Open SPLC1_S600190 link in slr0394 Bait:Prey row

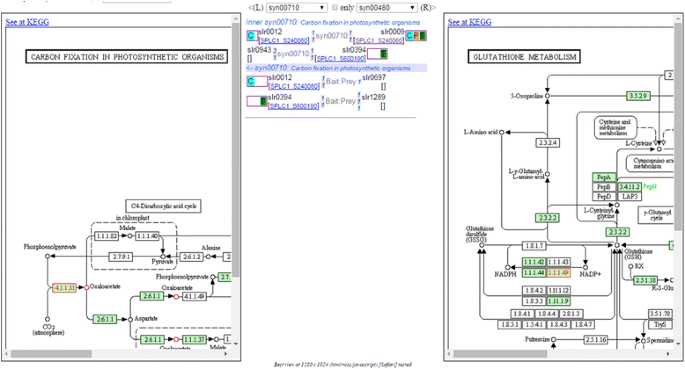[x=293, y=106]
